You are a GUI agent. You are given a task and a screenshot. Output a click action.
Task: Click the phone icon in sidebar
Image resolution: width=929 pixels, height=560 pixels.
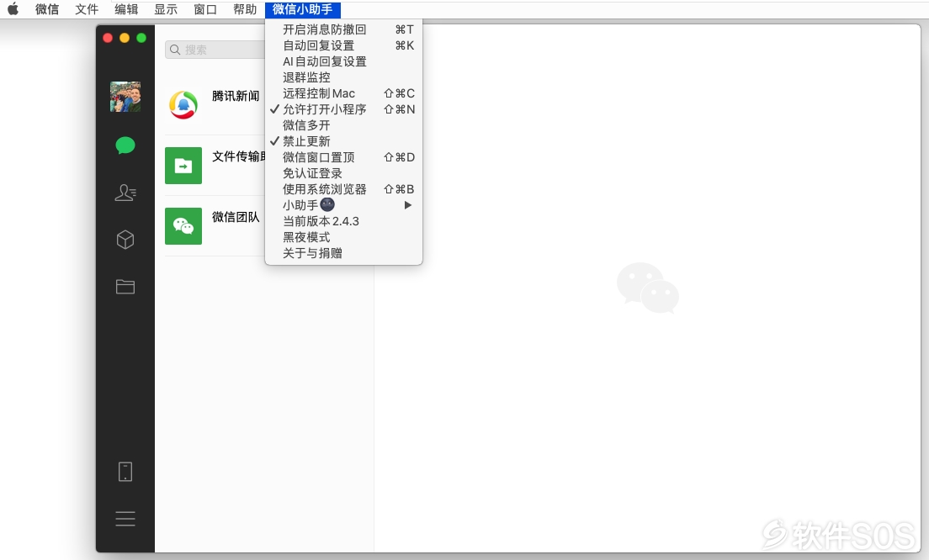(x=125, y=472)
